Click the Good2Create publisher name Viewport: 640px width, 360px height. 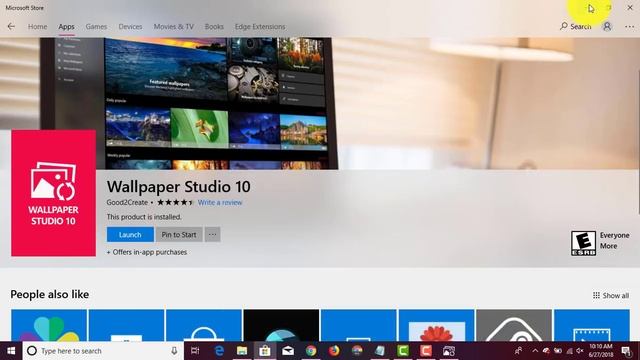click(127, 202)
